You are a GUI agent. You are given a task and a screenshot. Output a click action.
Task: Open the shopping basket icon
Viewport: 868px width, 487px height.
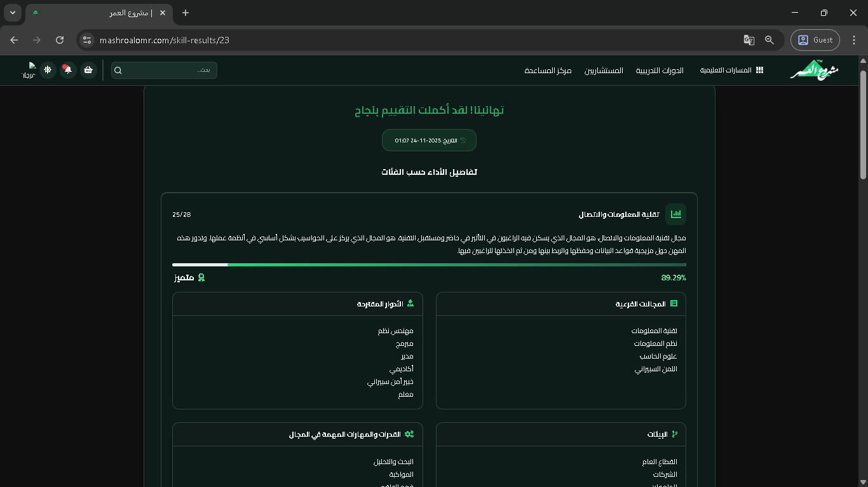coord(88,70)
